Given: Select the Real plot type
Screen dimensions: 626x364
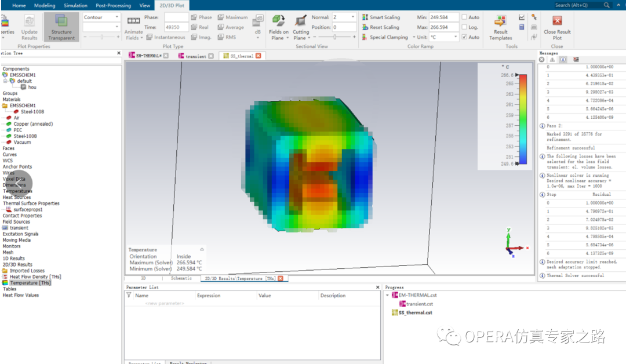Looking at the screenshot, I should coord(200,27).
